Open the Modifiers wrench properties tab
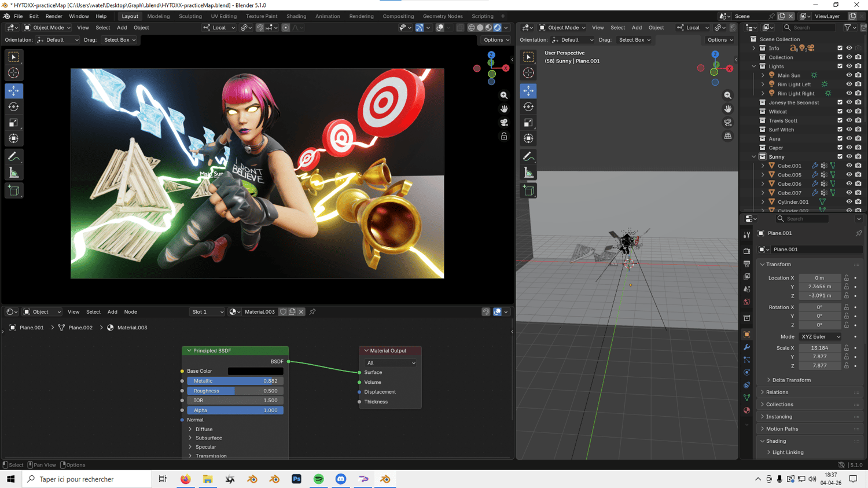This screenshot has width=868, height=488. [x=746, y=347]
